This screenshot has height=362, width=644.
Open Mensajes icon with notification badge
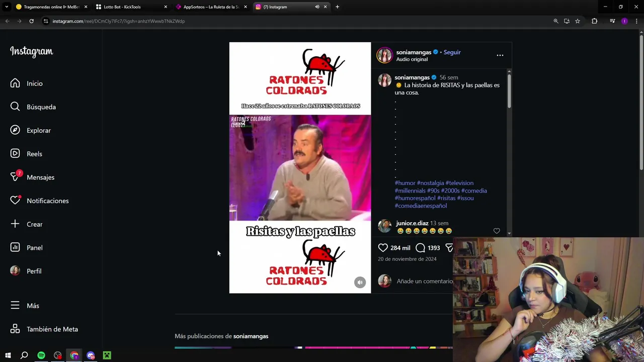click(x=16, y=176)
